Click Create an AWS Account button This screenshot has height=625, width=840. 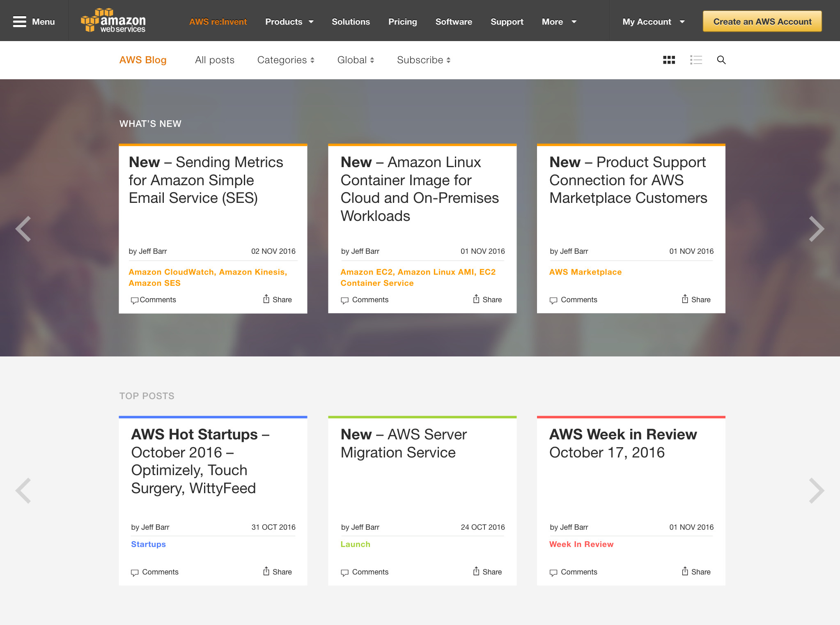coord(762,21)
